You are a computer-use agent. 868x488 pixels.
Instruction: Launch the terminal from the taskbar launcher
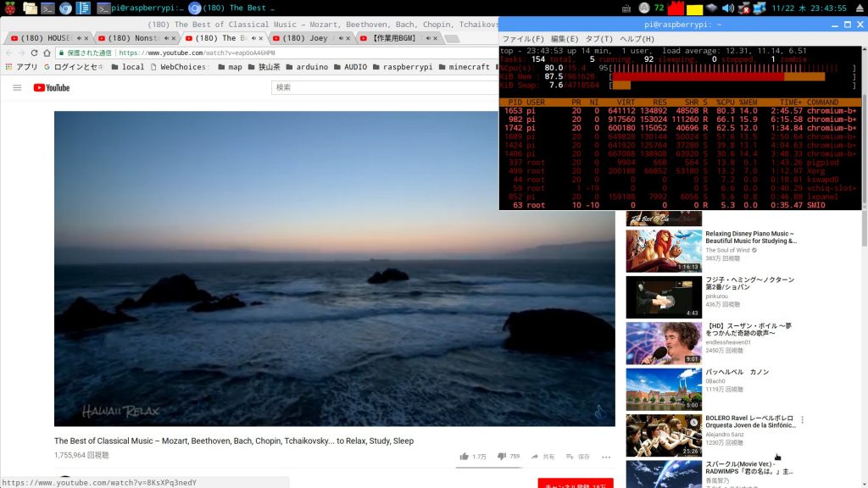pos(47,8)
